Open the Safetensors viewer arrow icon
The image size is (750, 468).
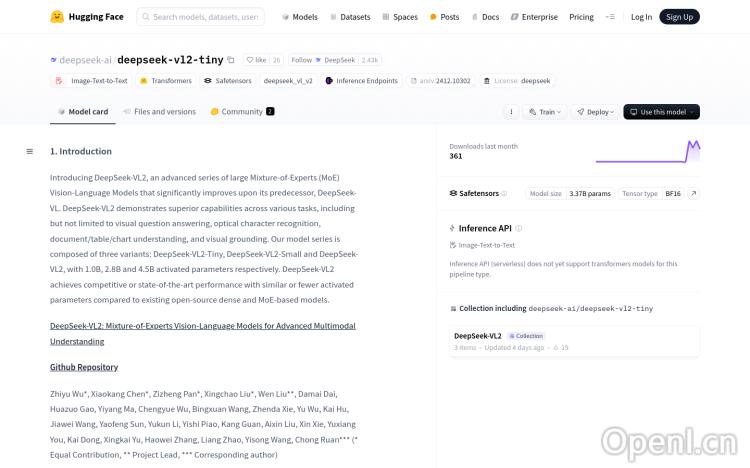point(693,193)
